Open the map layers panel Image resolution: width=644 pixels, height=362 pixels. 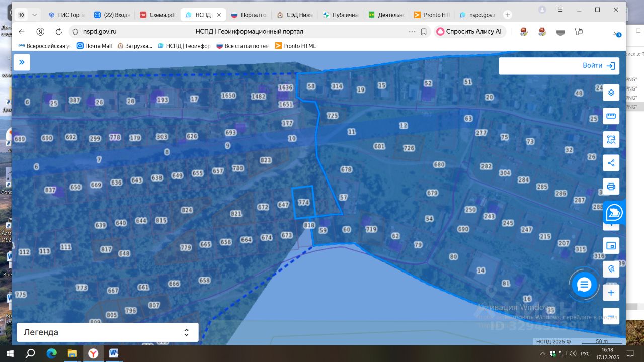[x=611, y=93]
